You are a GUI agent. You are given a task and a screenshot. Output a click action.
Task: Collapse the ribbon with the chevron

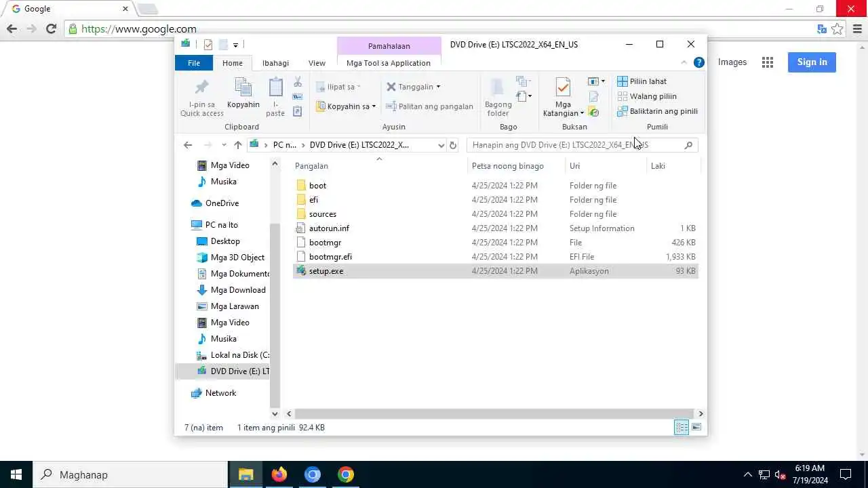pos(684,62)
